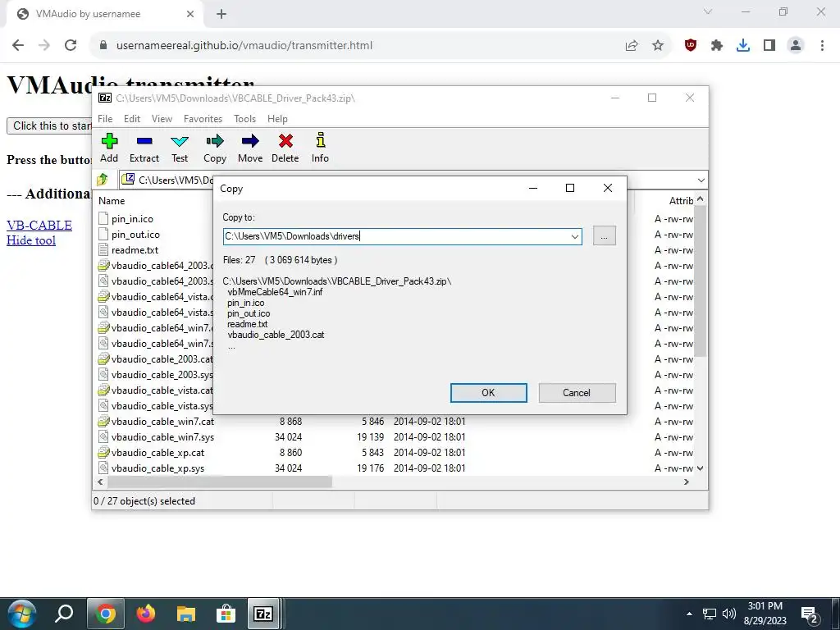Click the Add toolbar icon in 7-Zip
This screenshot has height=630, width=840.
109,148
